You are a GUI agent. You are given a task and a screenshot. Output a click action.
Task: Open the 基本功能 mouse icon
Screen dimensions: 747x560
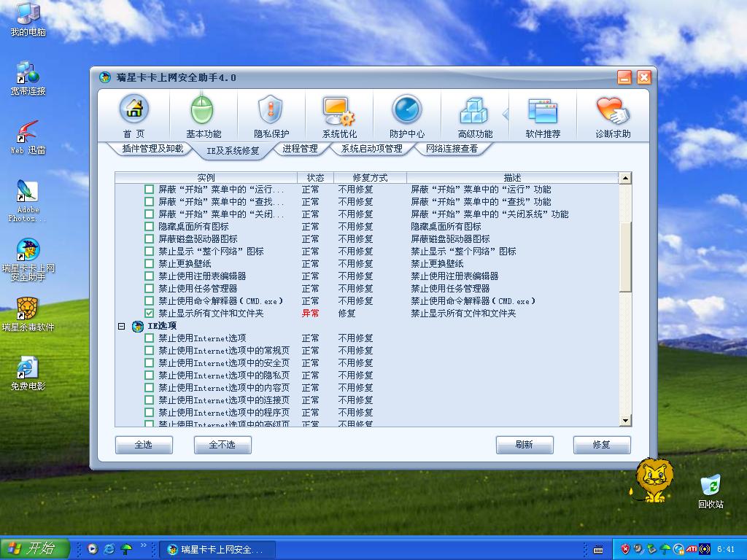pyautogui.click(x=202, y=109)
